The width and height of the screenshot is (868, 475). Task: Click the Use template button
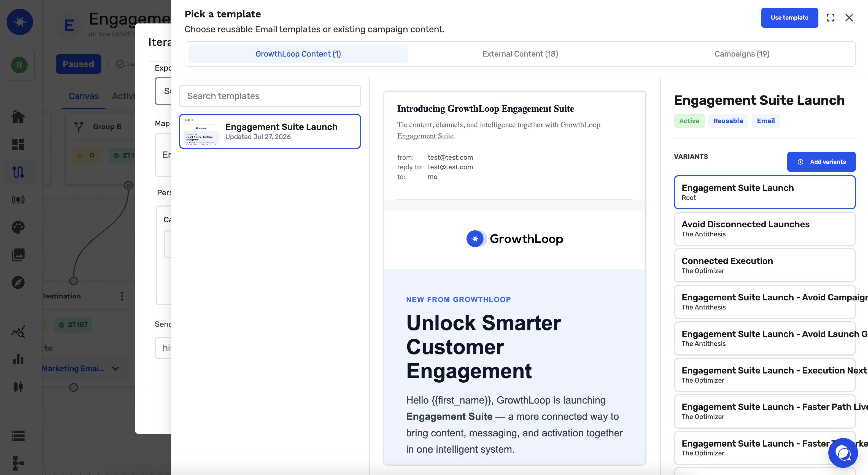(x=789, y=18)
